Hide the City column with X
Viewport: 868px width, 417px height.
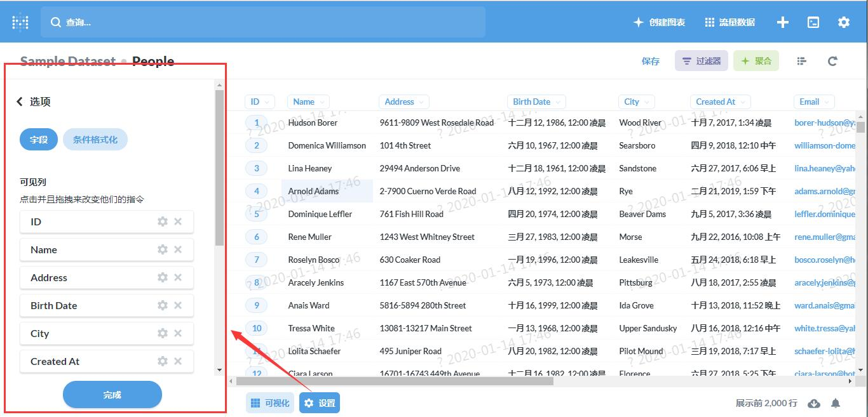pyautogui.click(x=178, y=333)
